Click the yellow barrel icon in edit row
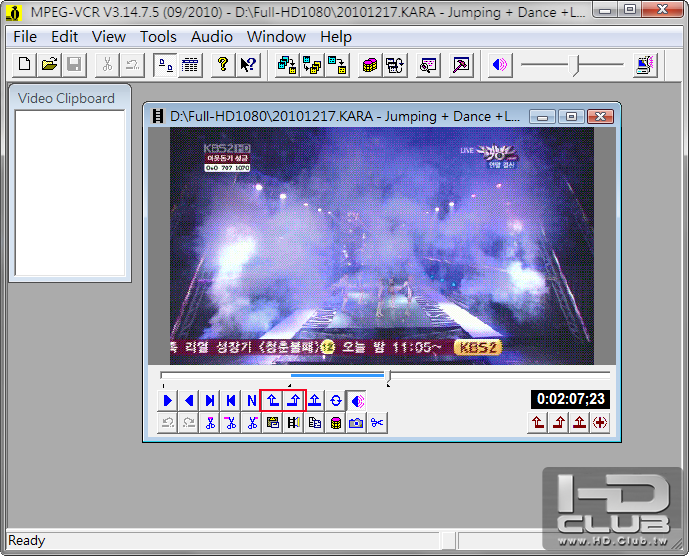 coord(336,423)
